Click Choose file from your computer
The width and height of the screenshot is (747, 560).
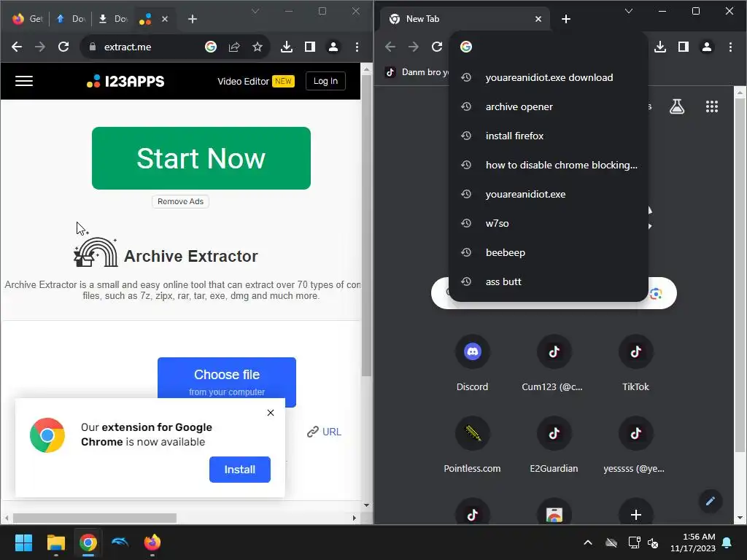(227, 382)
